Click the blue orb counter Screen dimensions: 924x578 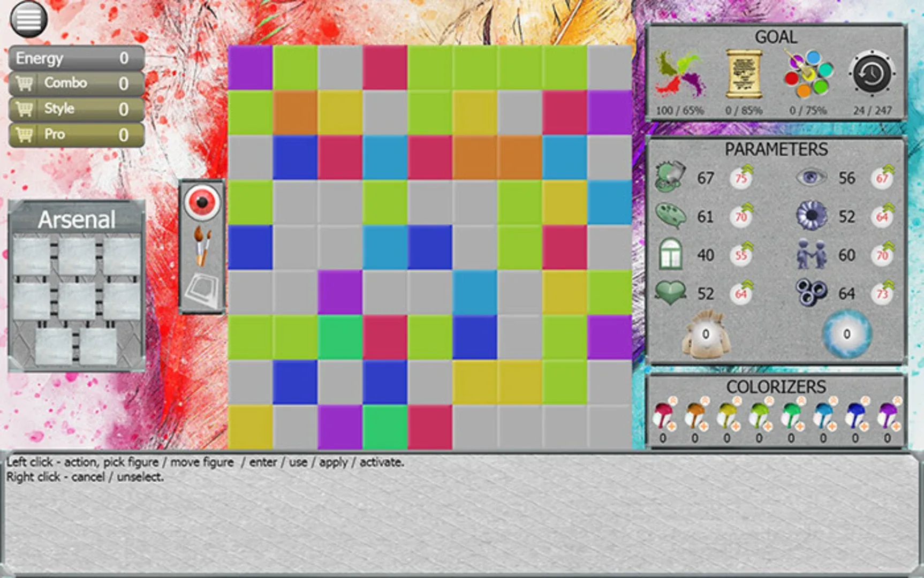click(846, 334)
